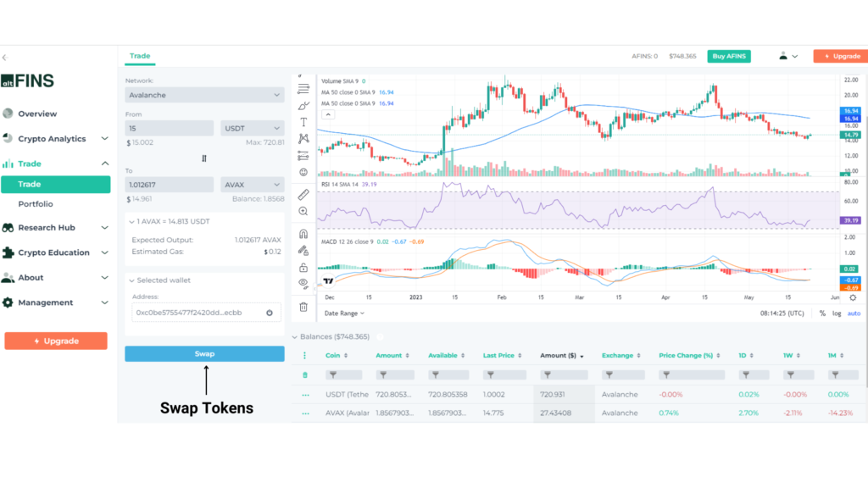Screen dimensions: 868x488
Task: Sort table by 1W column
Action: 792,356
